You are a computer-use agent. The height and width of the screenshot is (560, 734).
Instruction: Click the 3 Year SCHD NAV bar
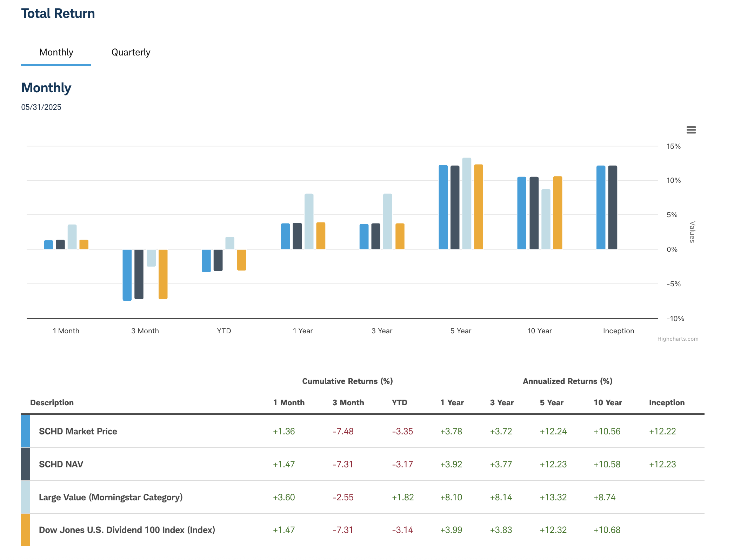click(376, 236)
